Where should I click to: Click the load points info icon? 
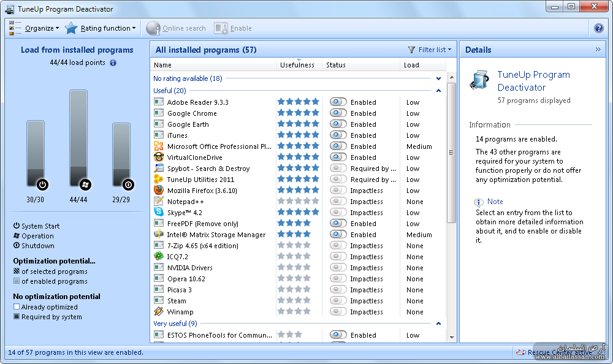point(113,63)
